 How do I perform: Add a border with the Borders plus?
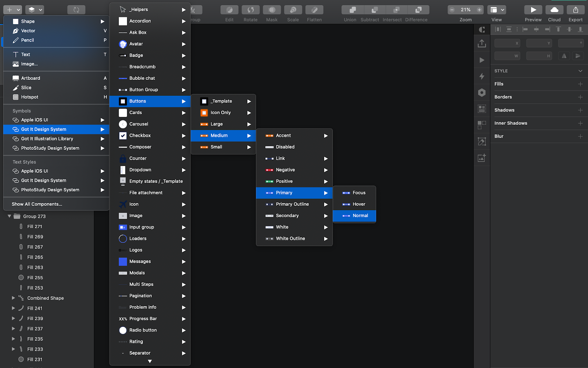tap(580, 97)
